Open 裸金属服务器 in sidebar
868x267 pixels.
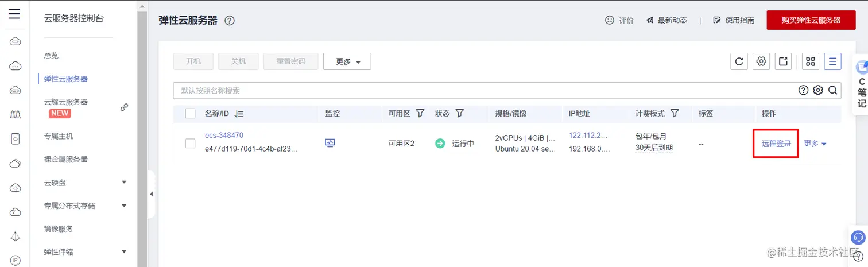click(x=66, y=159)
